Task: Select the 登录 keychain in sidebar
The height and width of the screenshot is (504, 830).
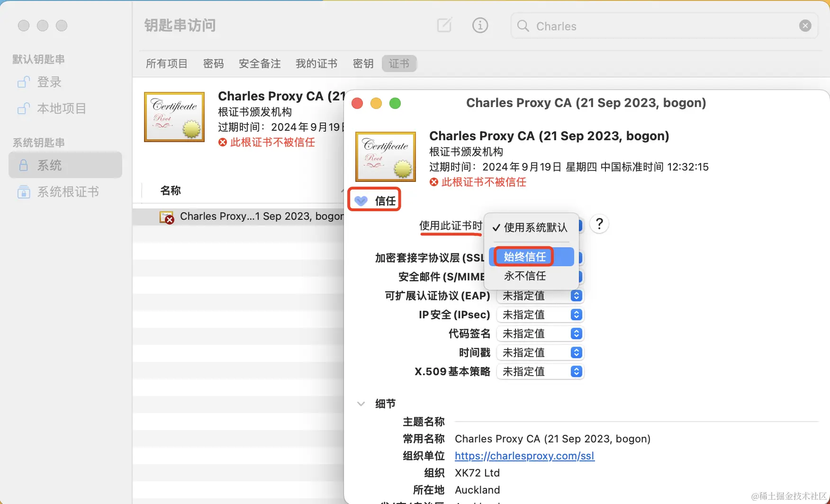Action: click(65, 82)
